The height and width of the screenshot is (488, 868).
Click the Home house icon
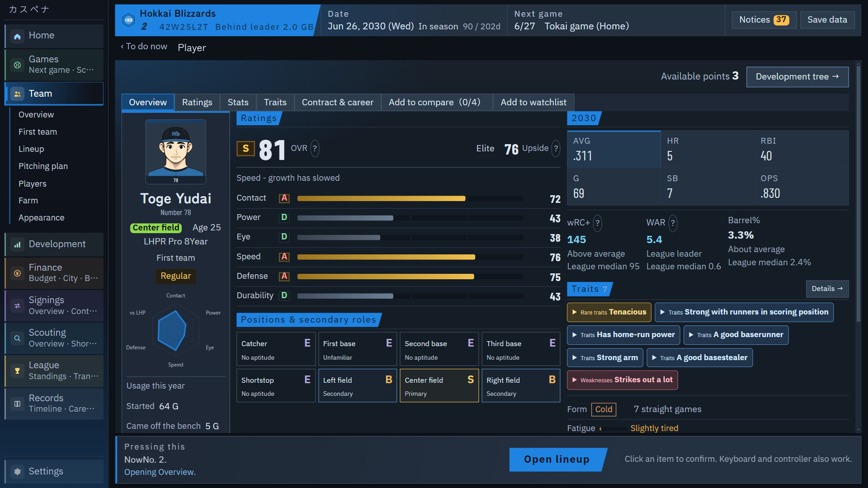pos(17,36)
